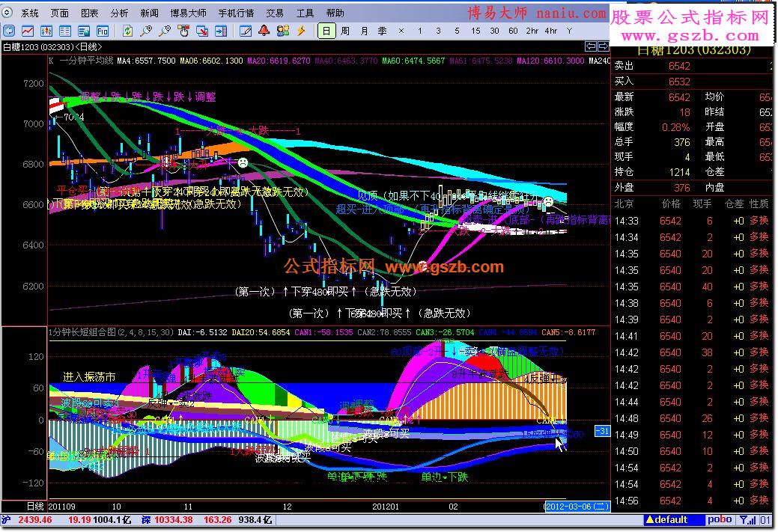
Task: Select the 15 minute period
Action: tap(475, 31)
